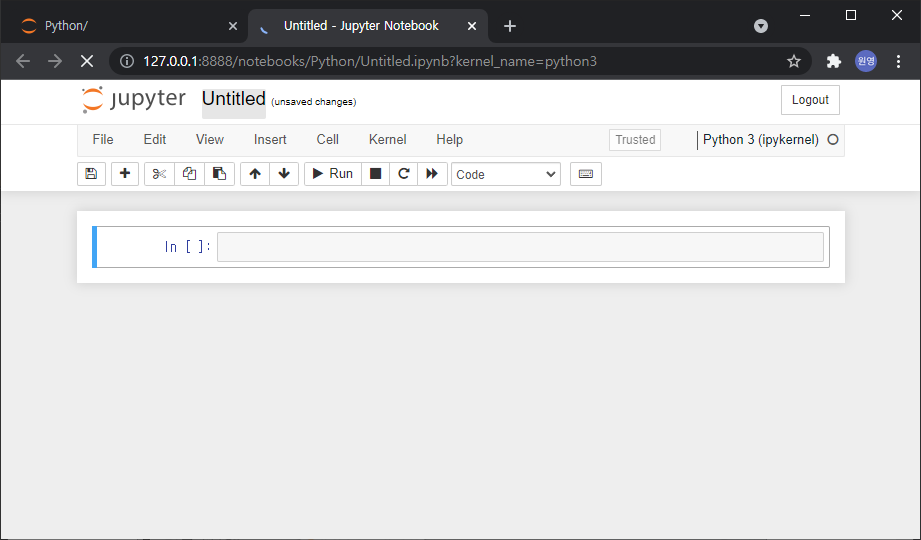921x540 pixels.
Task: Click the Python 3 (ipykernel) kernel name
Action: point(761,140)
